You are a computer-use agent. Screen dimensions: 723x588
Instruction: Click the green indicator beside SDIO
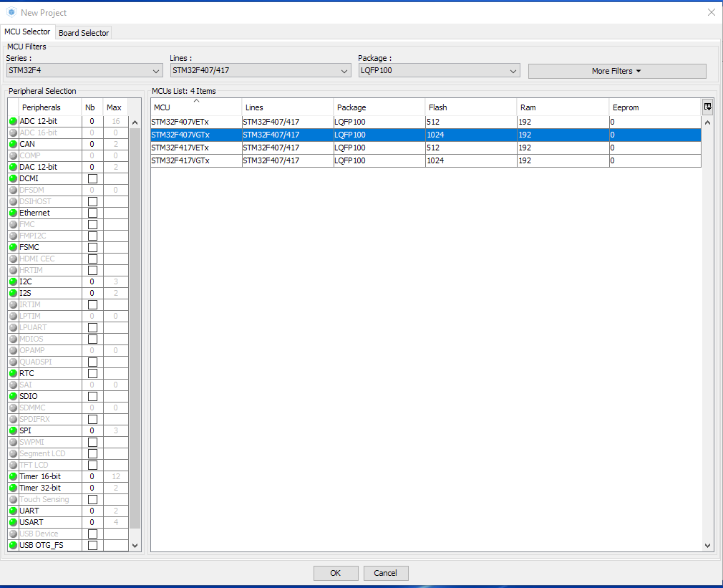(x=14, y=396)
